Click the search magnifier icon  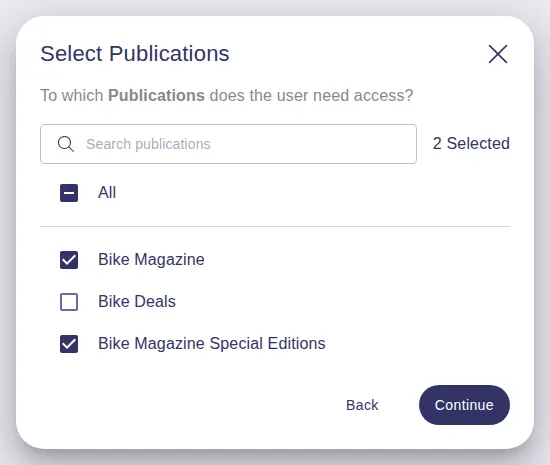[x=66, y=144]
